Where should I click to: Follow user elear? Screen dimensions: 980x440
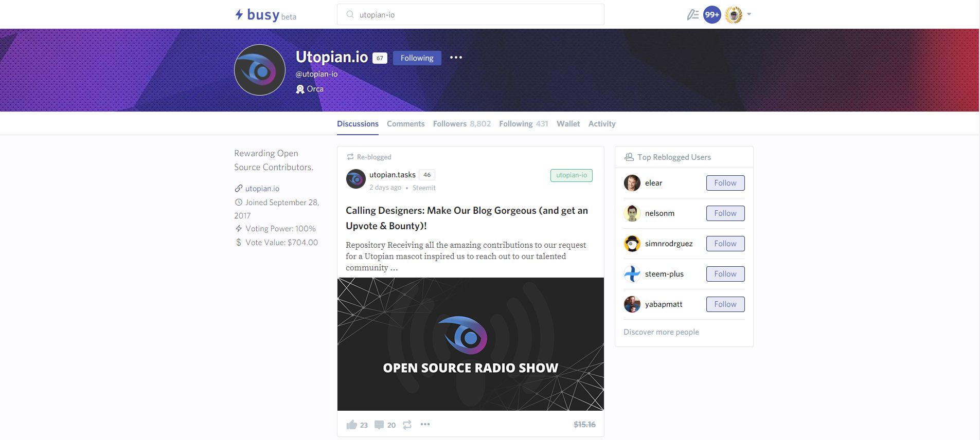pyautogui.click(x=725, y=183)
